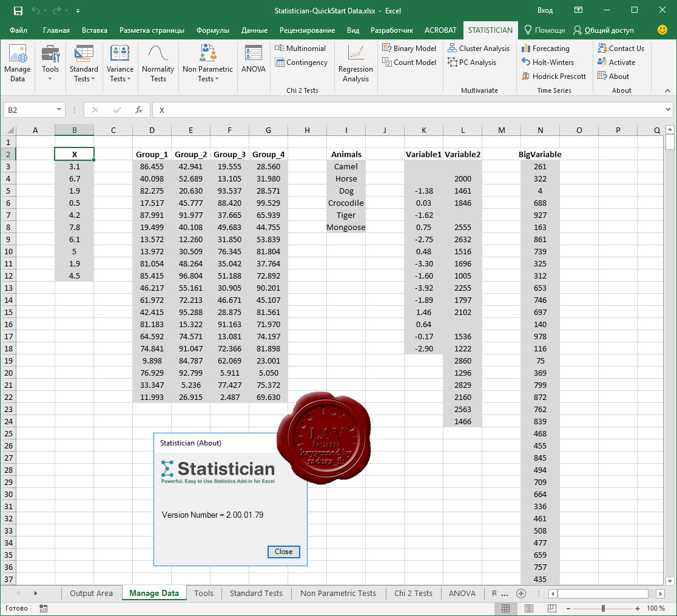Run the Multinomial chi-square test

pyautogui.click(x=300, y=49)
